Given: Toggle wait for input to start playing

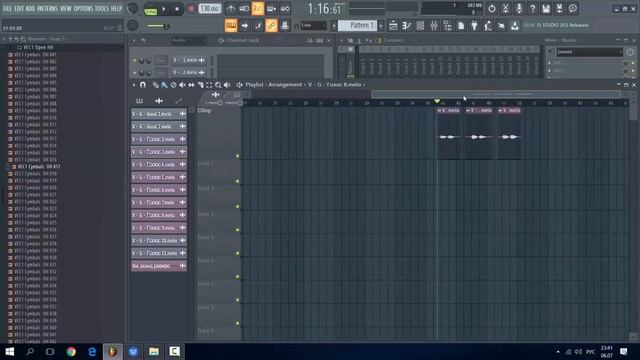Looking at the screenshot, I should (244, 8).
